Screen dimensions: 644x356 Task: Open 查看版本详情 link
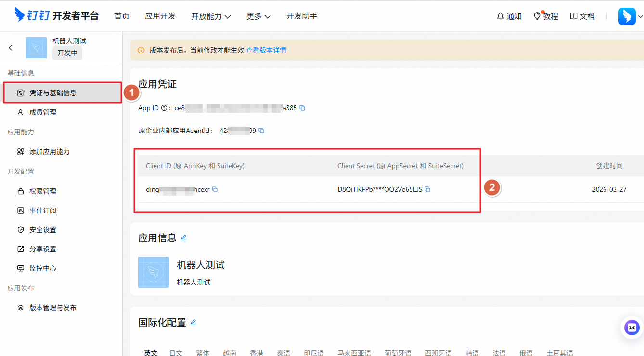click(266, 50)
